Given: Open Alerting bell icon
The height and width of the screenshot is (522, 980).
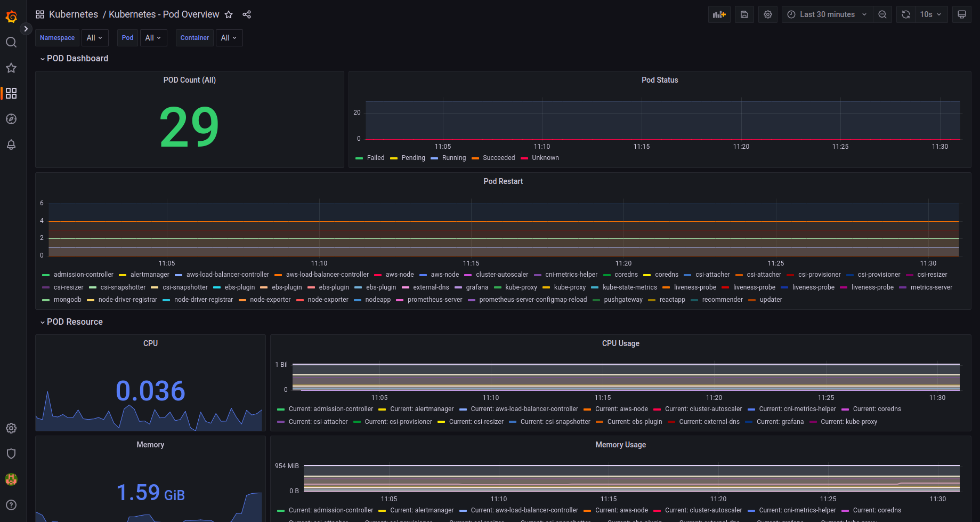Looking at the screenshot, I should 11,144.
